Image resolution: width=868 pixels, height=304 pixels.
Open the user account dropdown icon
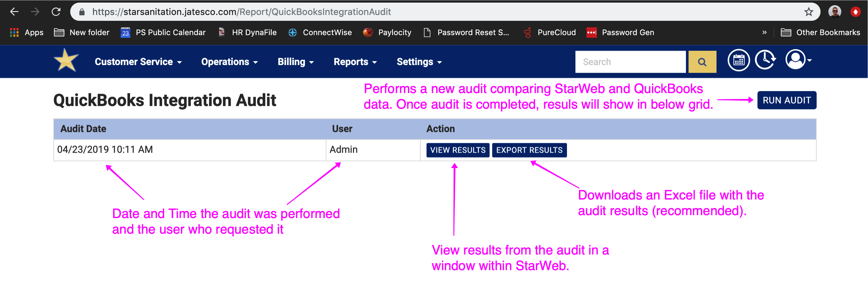pyautogui.click(x=798, y=60)
